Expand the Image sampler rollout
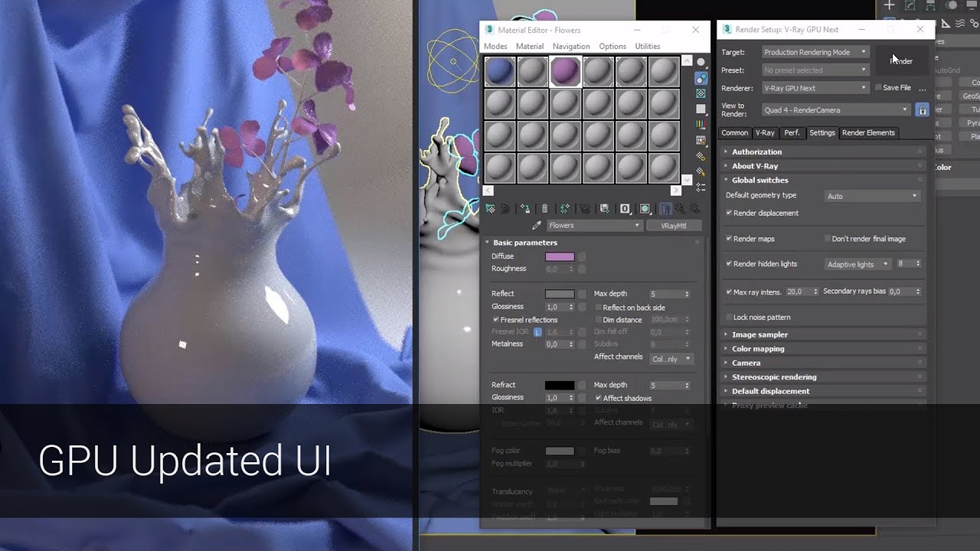This screenshot has width=980, height=551. tap(823, 334)
